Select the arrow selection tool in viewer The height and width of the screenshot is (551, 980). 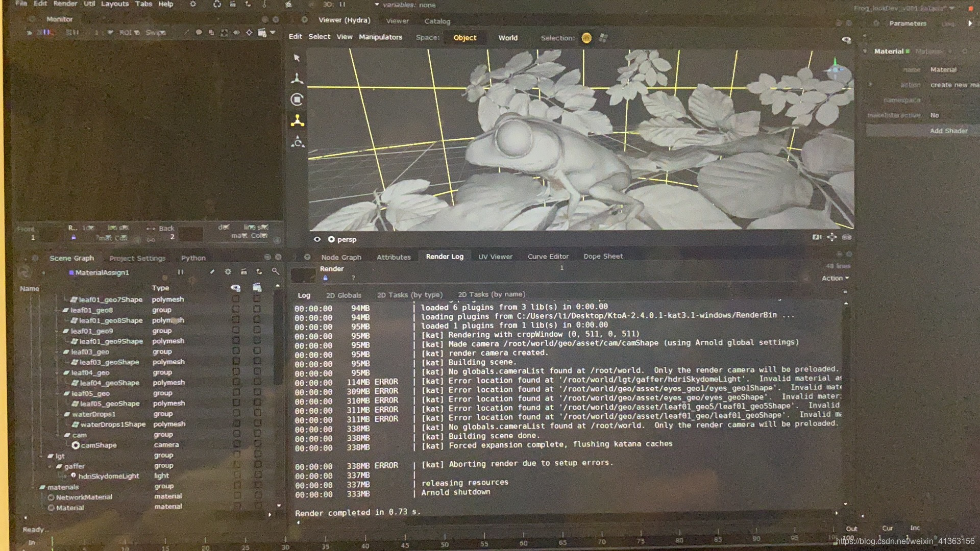(x=297, y=58)
